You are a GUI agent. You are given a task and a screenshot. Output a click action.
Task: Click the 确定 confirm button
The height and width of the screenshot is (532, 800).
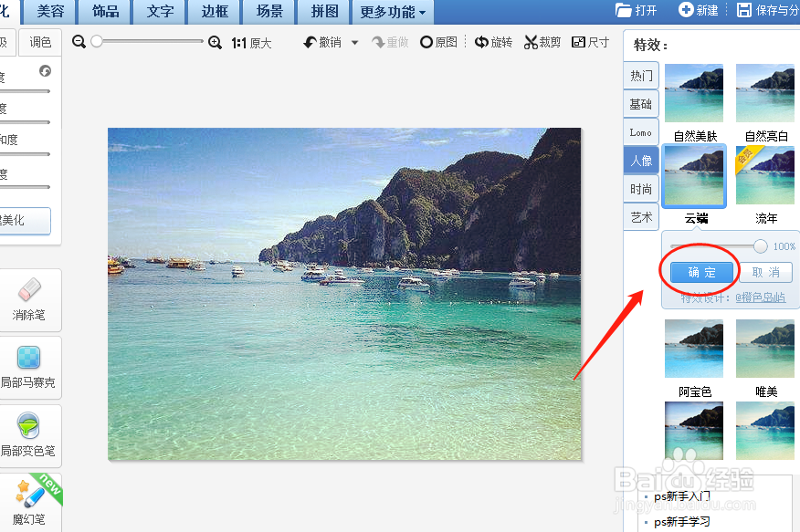(701, 272)
